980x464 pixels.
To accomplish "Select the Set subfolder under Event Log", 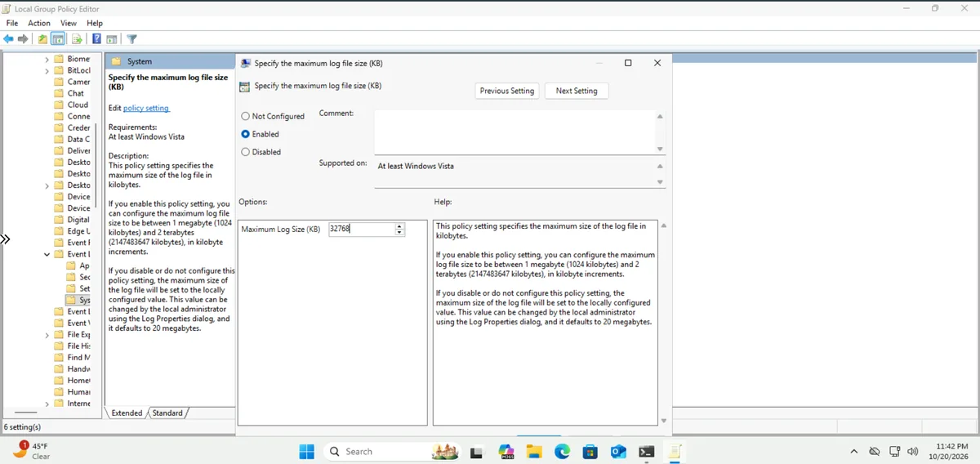I will tap(78, 288).
